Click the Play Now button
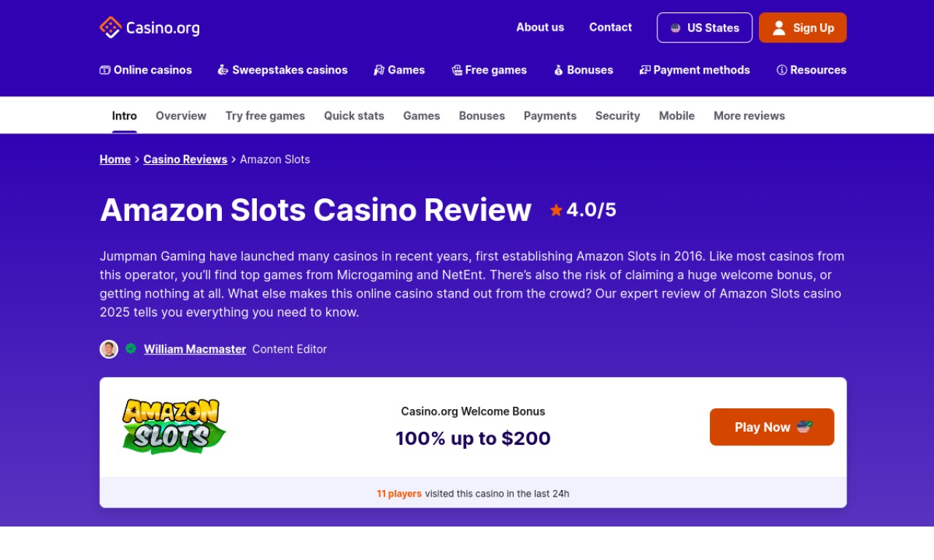 click(x=772, y=427)
